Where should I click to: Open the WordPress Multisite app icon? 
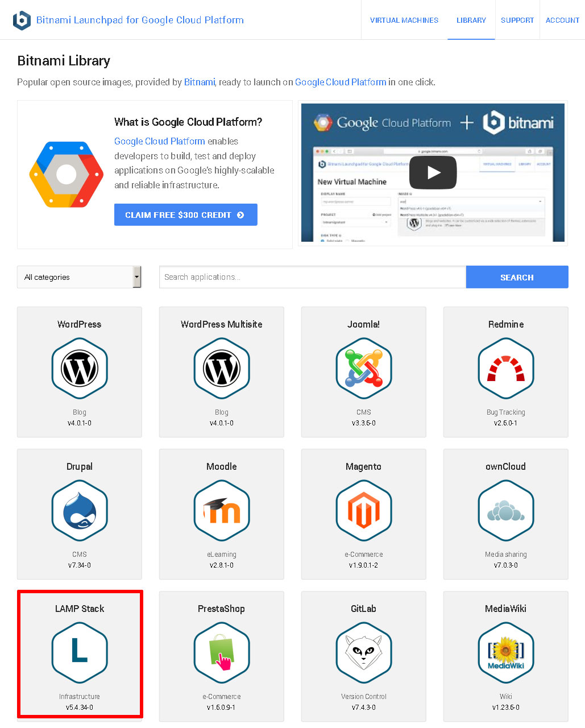222,369
